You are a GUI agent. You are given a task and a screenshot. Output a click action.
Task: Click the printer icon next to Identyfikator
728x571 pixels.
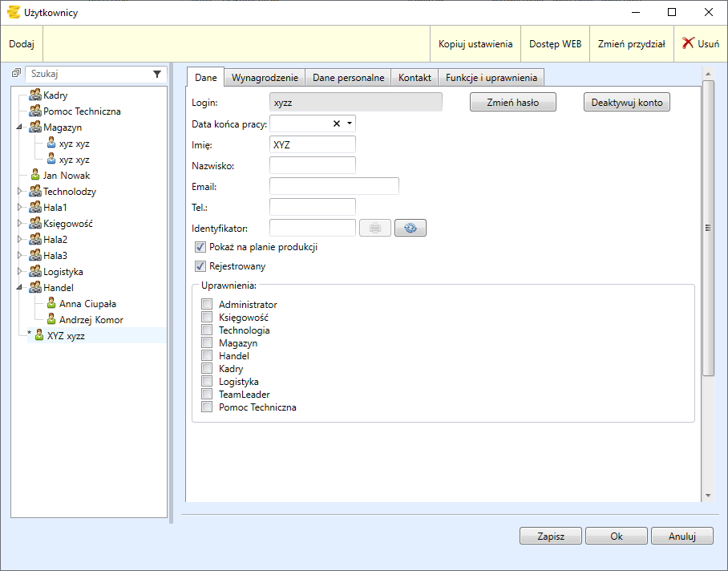tap(375, 228)
